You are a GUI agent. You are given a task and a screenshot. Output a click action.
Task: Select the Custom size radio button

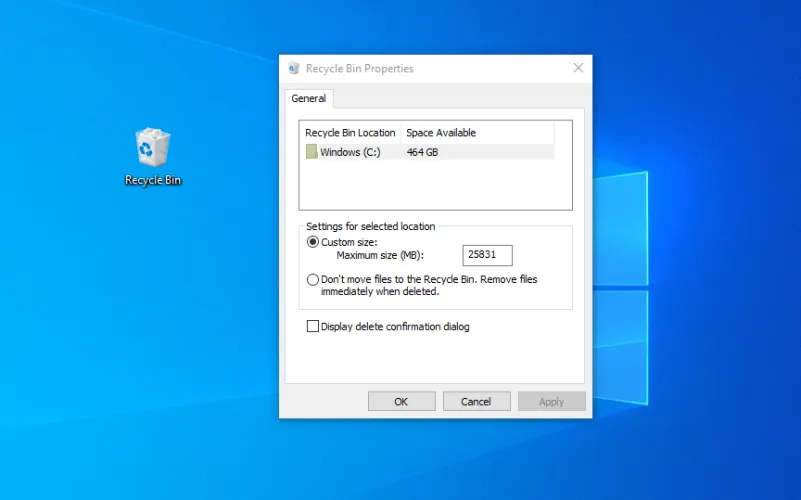[313, 242]
